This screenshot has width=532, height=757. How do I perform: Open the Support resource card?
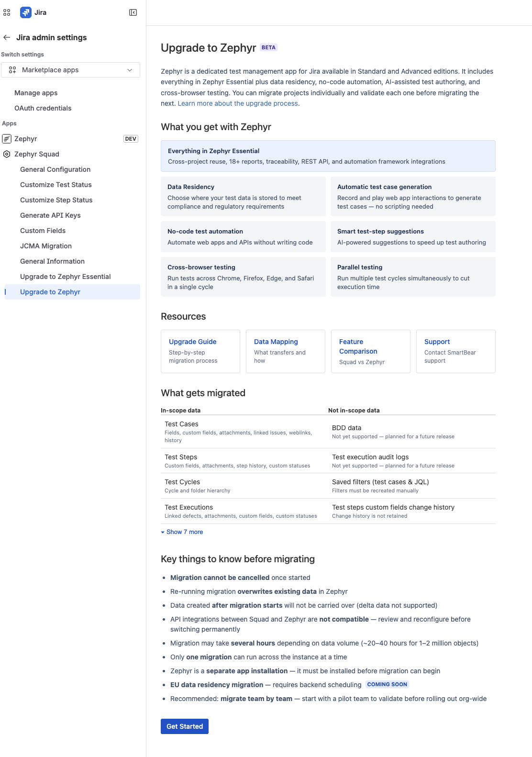[456, 351]
